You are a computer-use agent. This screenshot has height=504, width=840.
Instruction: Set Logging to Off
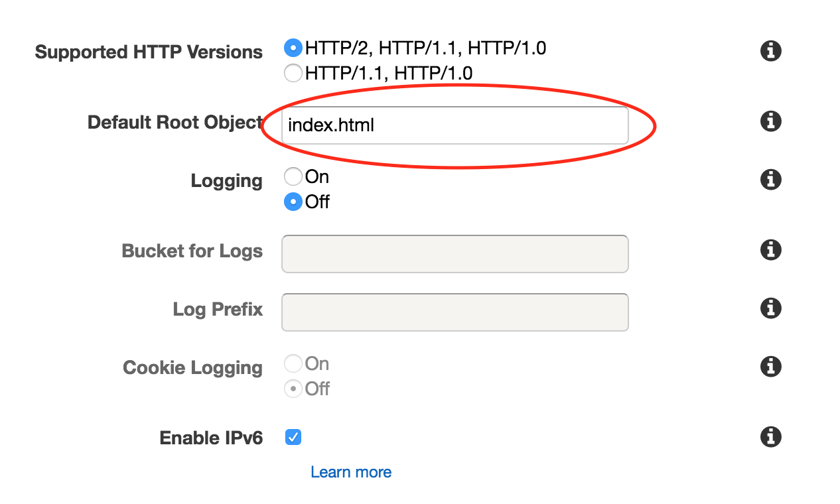point(293,202)
